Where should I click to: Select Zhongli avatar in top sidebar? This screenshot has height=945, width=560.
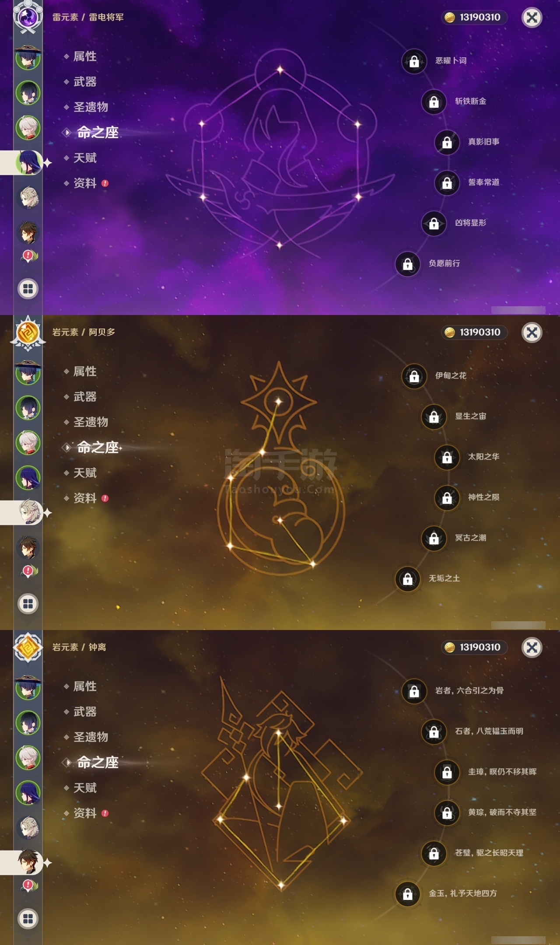pyautogui.click(x=28, y=232)
